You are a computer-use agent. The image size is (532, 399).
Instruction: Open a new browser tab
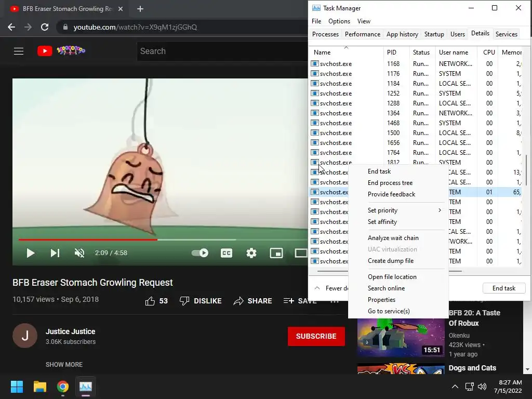(140, 9)
